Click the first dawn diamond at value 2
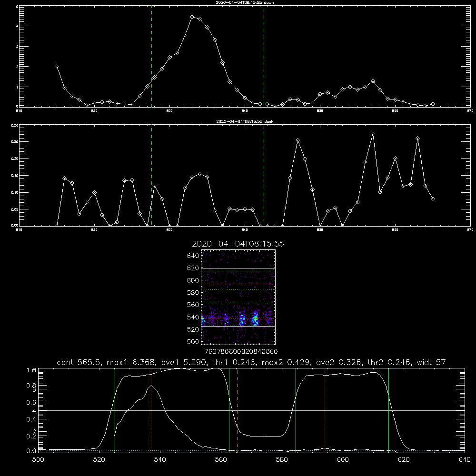Viewport: 476px width, 476px height. [x=57, y=67]
